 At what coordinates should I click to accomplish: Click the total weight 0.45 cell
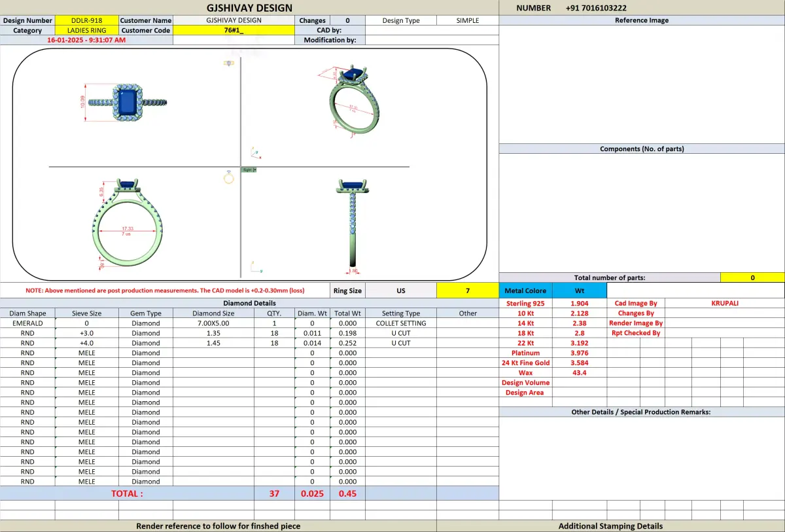[347, 493]
